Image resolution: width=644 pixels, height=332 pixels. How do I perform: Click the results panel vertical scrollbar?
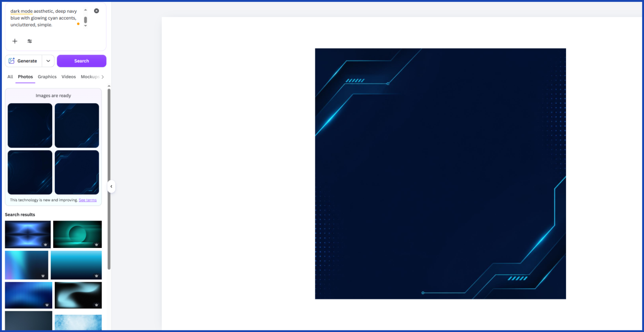[x=109, y=179]
